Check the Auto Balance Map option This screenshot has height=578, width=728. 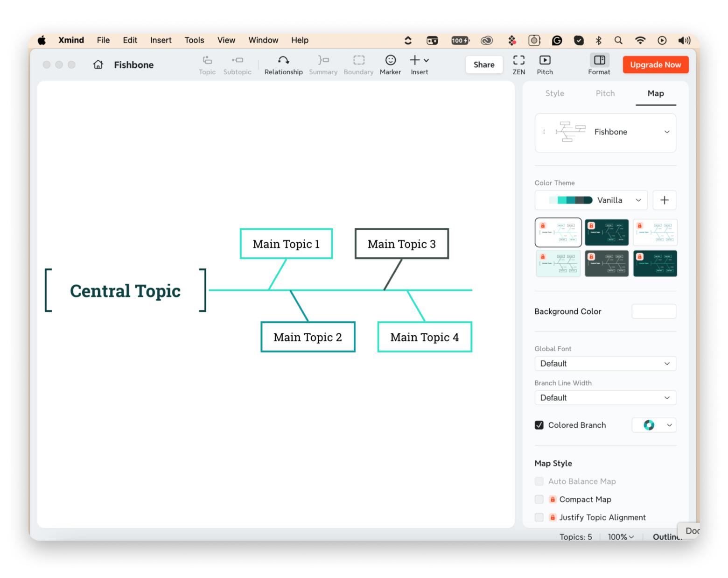click(539, 481)
